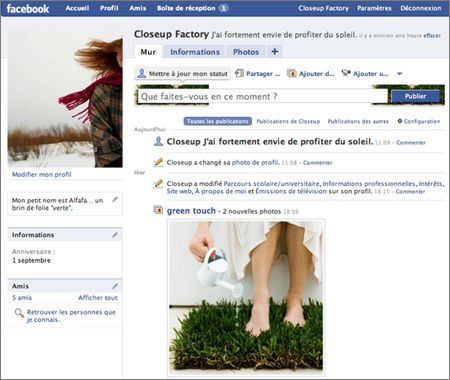Click the Configuration gear icon

tap(400, 121)
